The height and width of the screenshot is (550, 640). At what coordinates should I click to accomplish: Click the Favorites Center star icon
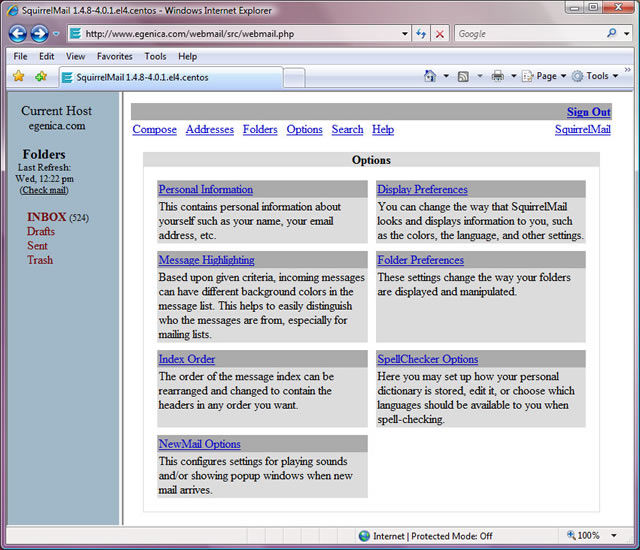pos(19,76)
